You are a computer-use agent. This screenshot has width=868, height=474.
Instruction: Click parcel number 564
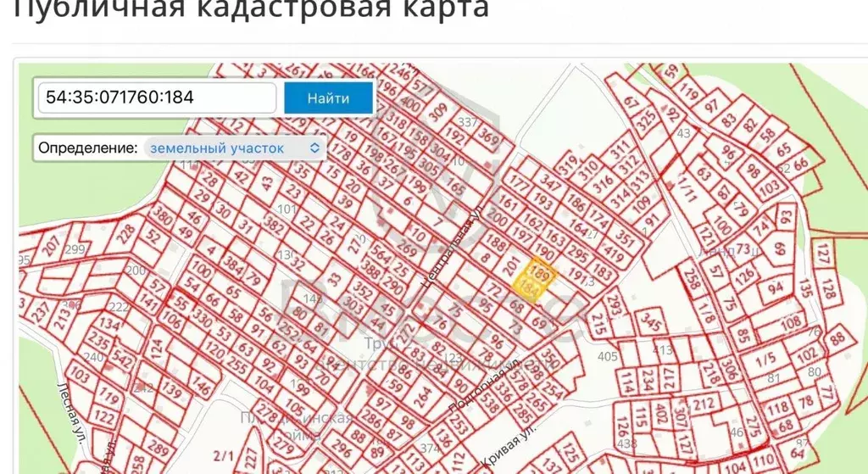click(x=381, y=254)
